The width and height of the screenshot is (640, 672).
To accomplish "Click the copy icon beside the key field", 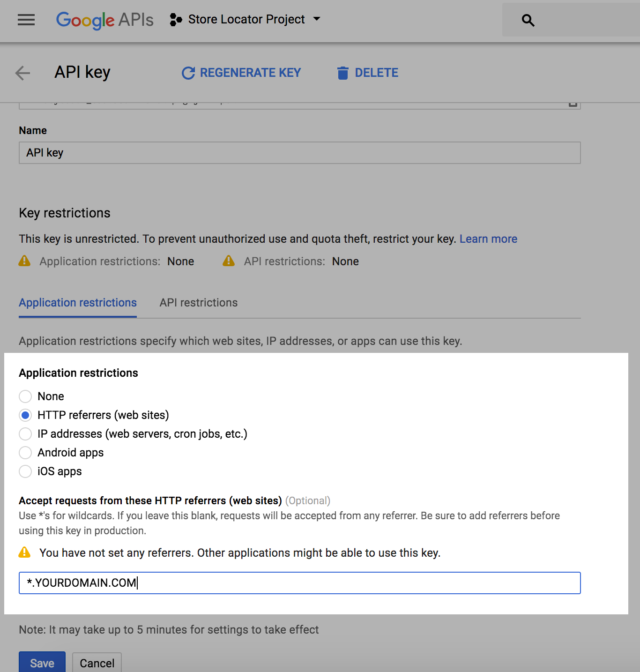I will [573, 104].
